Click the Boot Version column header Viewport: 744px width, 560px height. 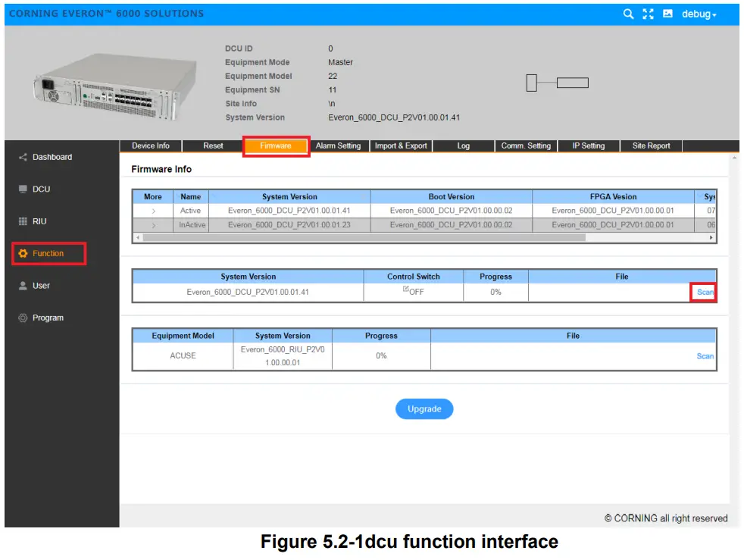coord(452,196)
